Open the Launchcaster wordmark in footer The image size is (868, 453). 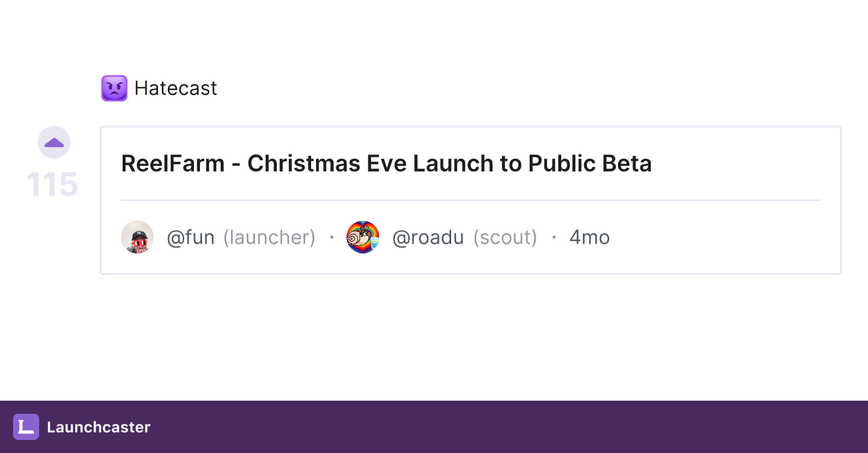click(x=99, y=427)
